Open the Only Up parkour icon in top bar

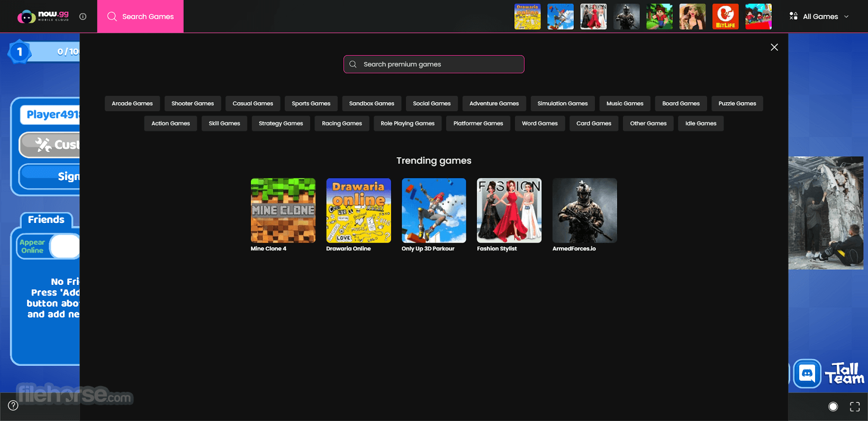click(x=560, y=16)
